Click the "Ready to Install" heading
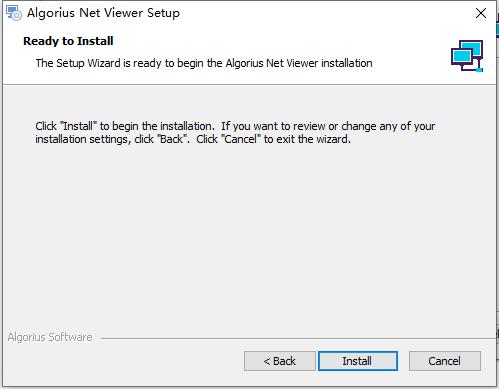Viewport: 499px width, 389px height. (x=68, y=41)
